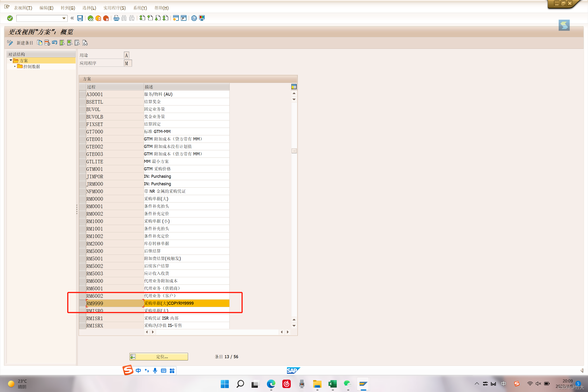Image resolution: width=588 pixels, height=392 pixels.
Task: Click the blue Help question mark icon
Action: tap(194, 18)
